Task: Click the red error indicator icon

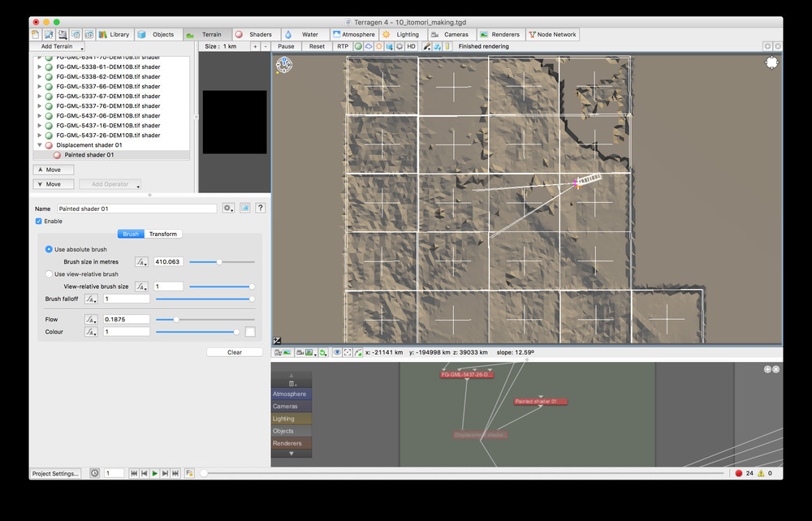Action: point(739,473)
